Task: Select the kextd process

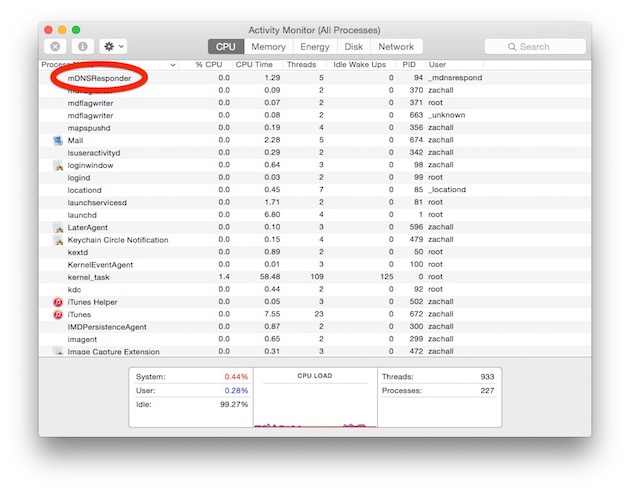Action: point(78,252)
